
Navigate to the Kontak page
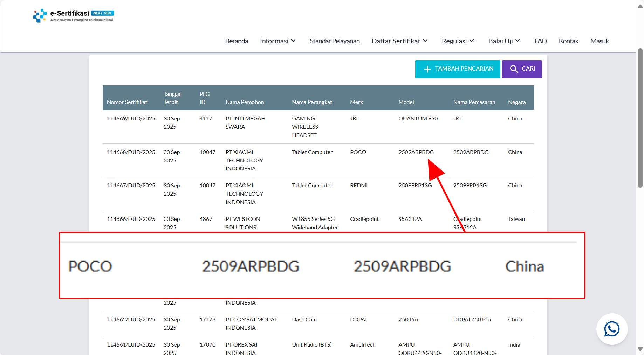568,41
